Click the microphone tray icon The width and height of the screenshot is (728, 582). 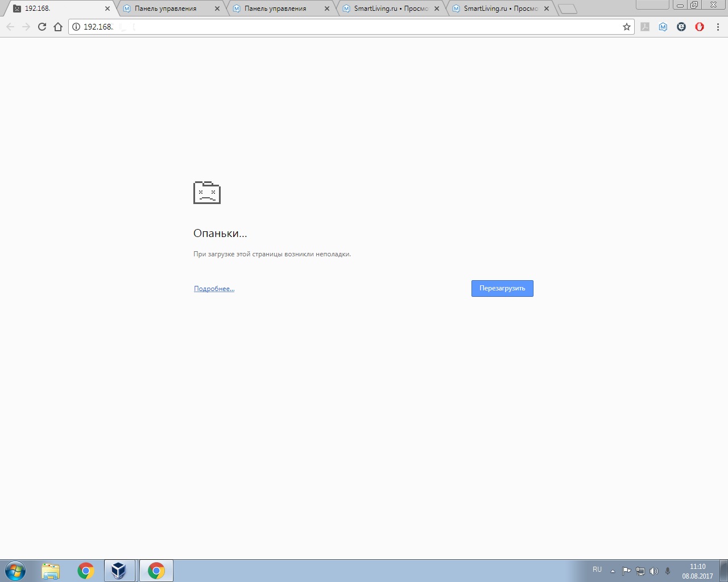(x=668, y=571)
